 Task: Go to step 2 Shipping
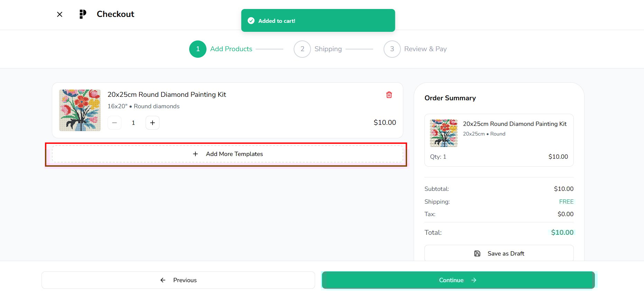point(302,49)
